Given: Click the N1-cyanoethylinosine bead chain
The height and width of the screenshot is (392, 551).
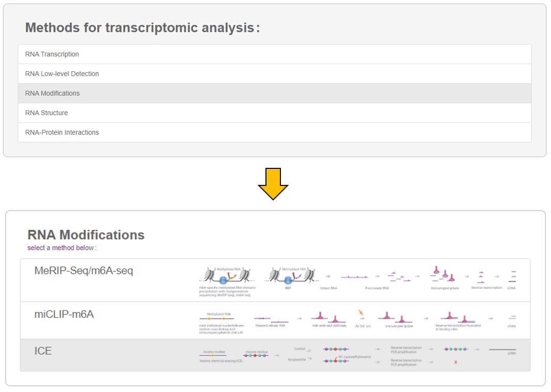Looking at the screenshot, I should point(336,361).
